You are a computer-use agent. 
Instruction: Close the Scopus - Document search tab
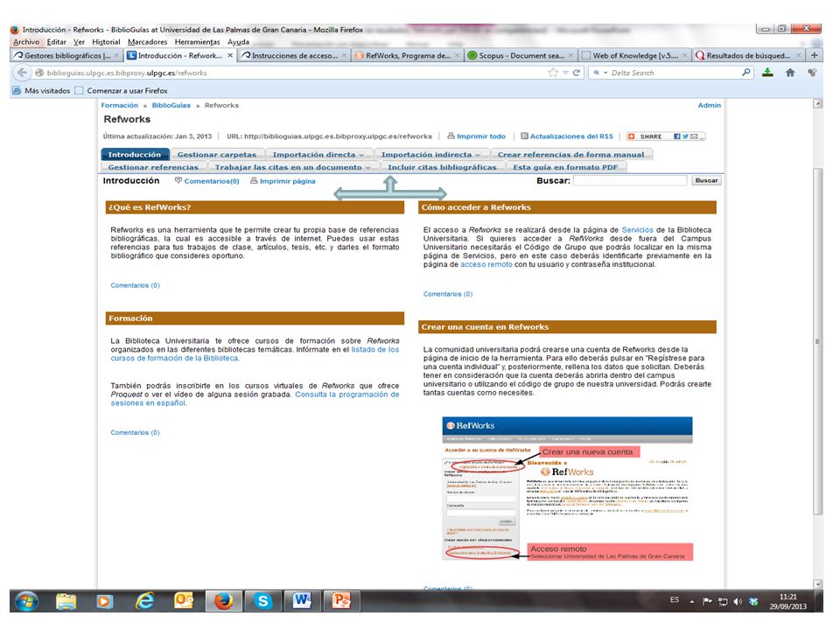[571, 55]
